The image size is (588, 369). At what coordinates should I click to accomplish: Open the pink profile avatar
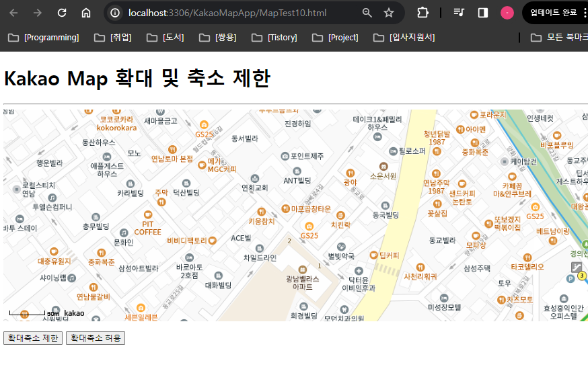(x=507, y=13)
